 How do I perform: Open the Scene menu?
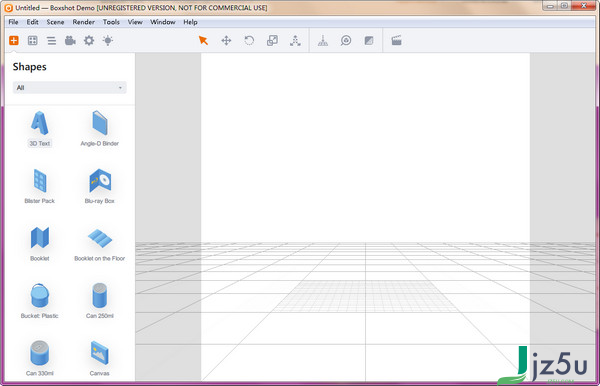[55, 22]
